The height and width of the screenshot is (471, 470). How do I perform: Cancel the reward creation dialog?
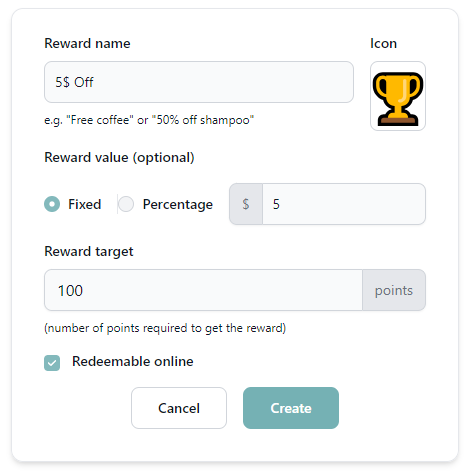pyautogui.click(x=179, y=408)
